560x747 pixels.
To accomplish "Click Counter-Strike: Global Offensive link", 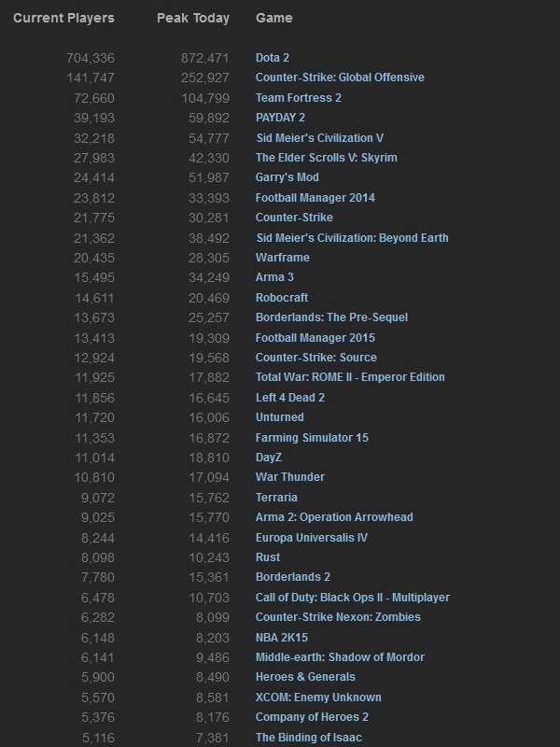I will pyautogui.click(x=340, y=78).
